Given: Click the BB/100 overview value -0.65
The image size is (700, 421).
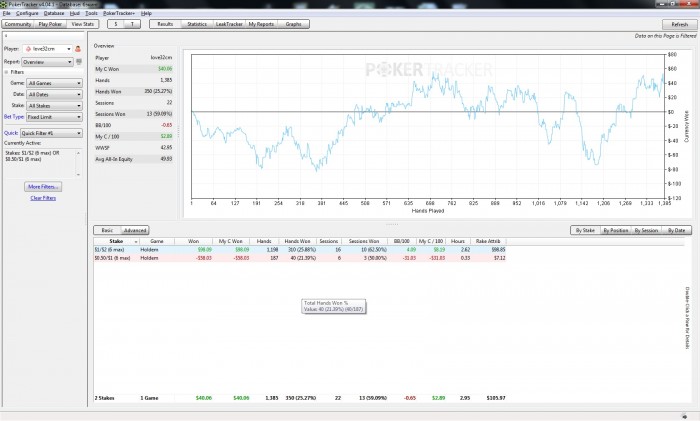Looking at the screenshot, I should point(167,125).
